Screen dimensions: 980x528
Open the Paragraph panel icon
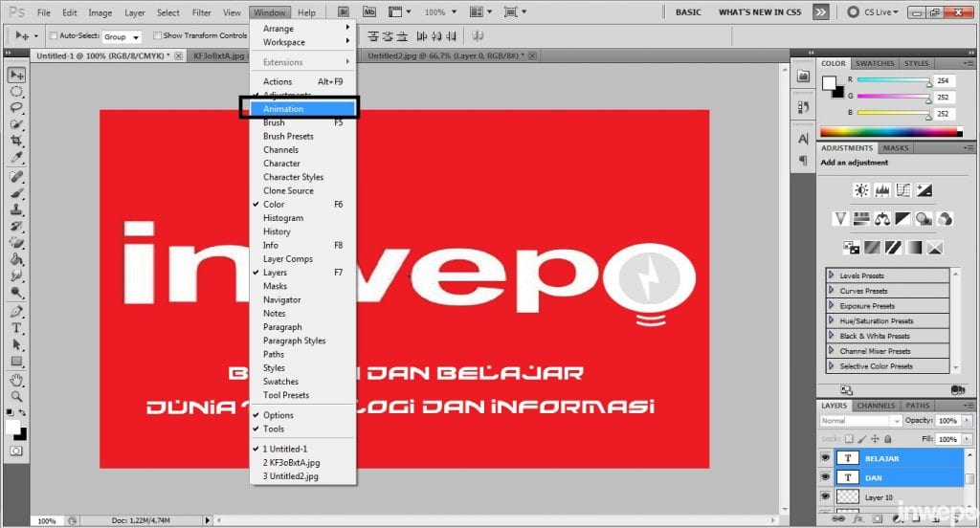pos(804,161)
